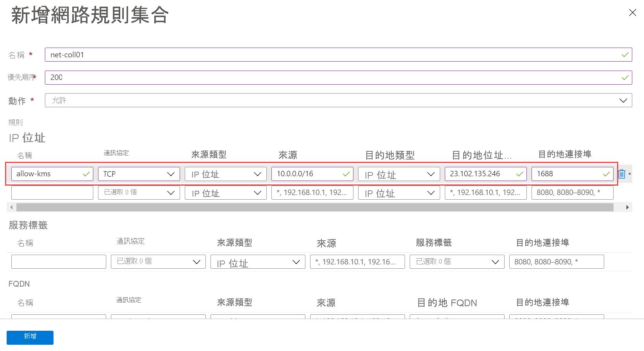Edit the 優先順序 field value 200
This screenshot has width=644, height=351.
click(338, 77)
